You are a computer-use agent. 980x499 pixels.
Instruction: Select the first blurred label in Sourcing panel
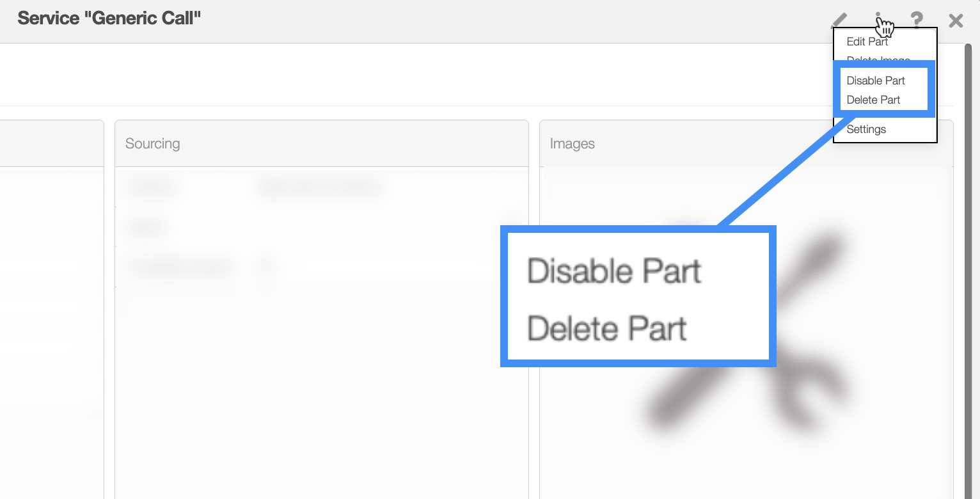point(152,188)
